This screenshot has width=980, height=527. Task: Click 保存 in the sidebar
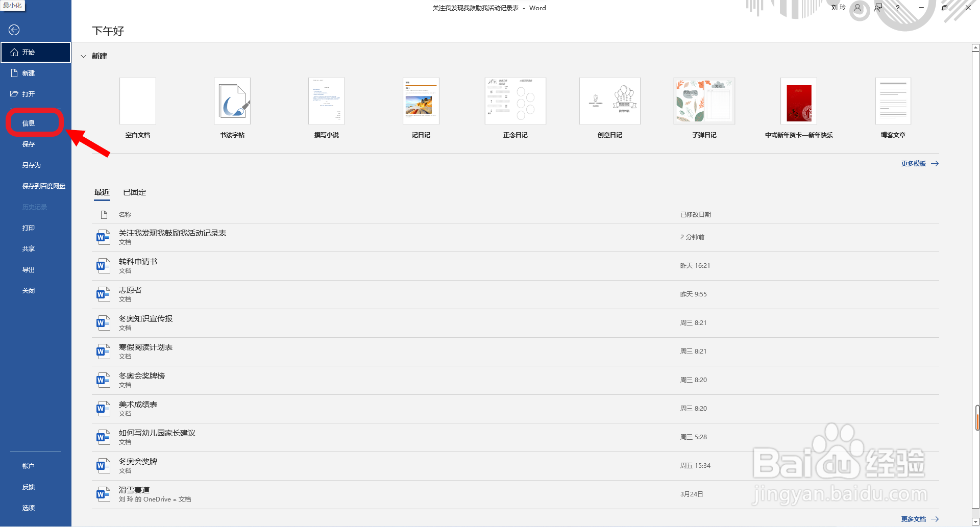(36, 144)
